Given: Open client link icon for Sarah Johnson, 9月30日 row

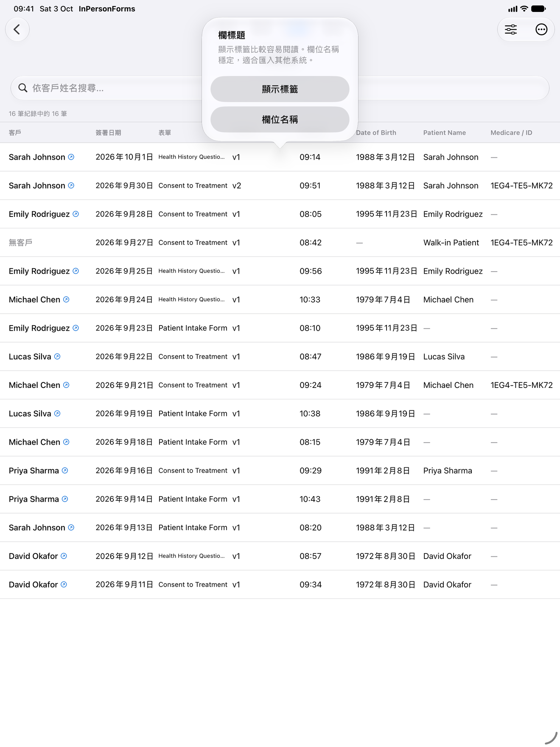Looking at the screenshot, I should coord(71,185).
